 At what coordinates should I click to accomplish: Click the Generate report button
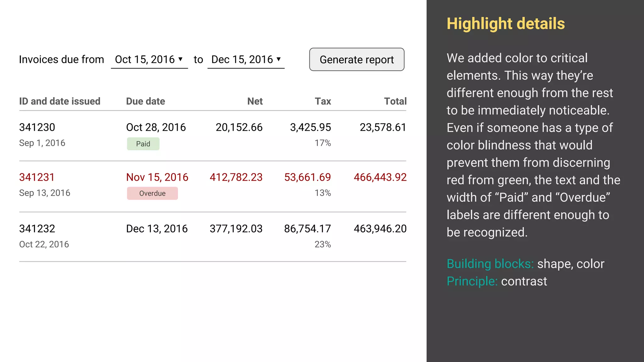point(357,59)
